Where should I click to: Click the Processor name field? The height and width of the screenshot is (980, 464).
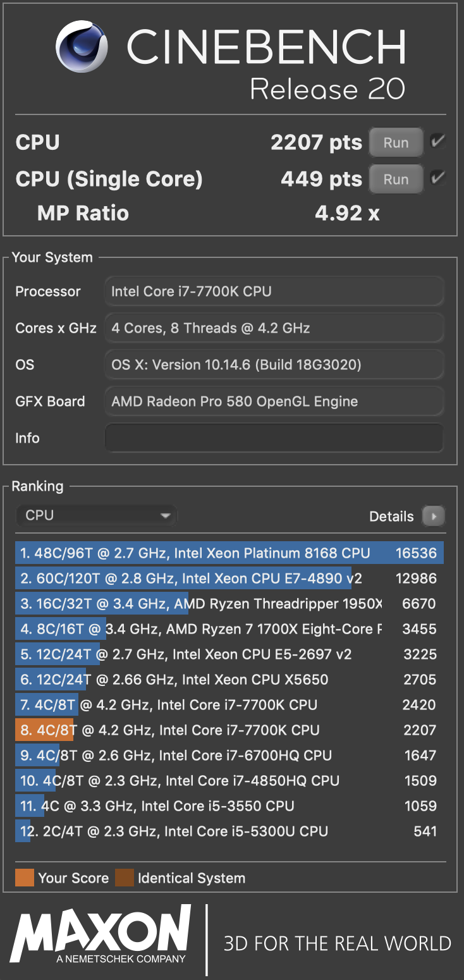[274, 291]
